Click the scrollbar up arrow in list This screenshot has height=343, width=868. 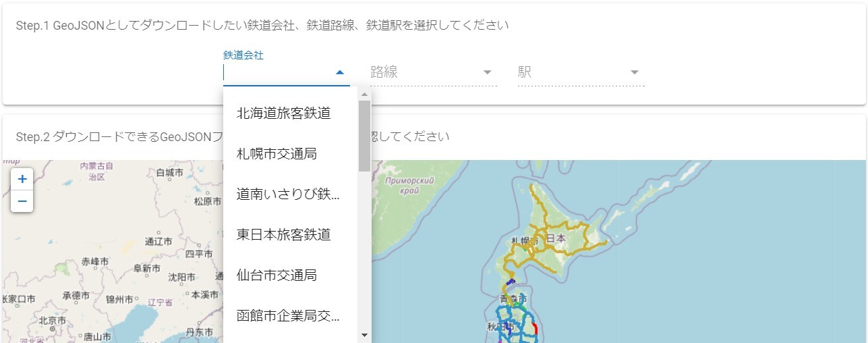[x=364, y=95]
